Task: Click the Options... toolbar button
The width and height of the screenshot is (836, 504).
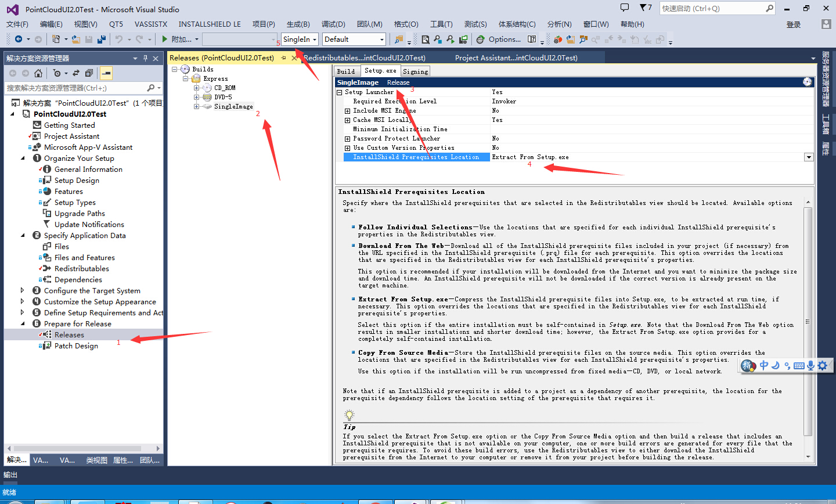Action: [x=505, y=39]
